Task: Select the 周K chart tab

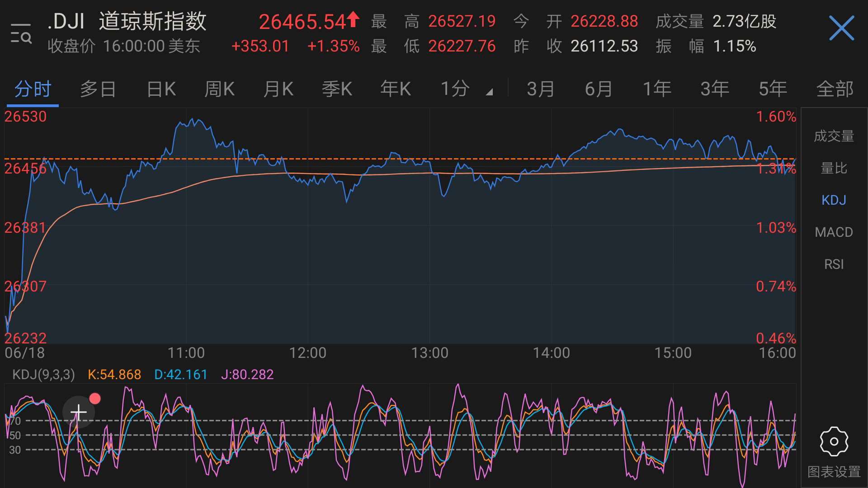Action: pos(219,89)
